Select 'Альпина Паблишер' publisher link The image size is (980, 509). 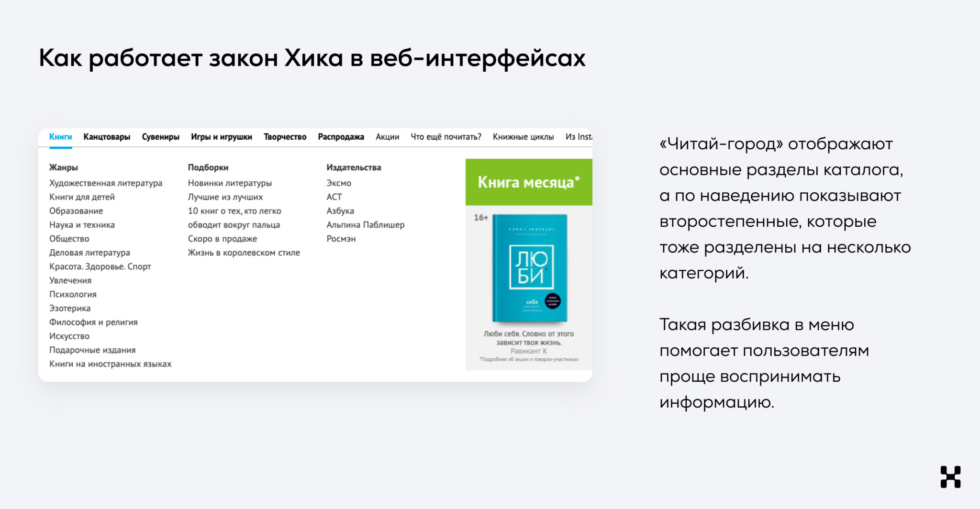click(366, 224)
